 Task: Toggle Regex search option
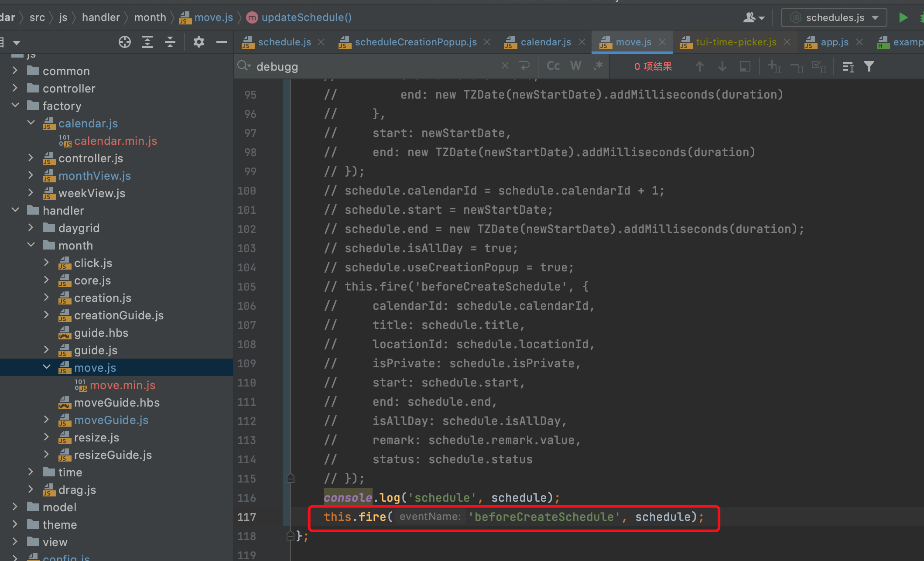coord(599,66)
